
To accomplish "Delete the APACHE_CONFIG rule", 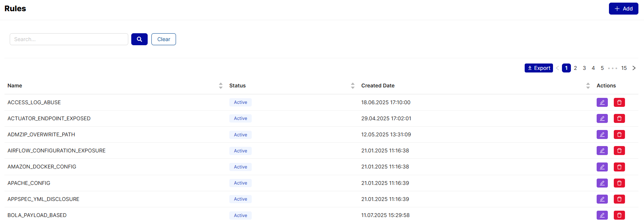I will click(x=619, y=183).
